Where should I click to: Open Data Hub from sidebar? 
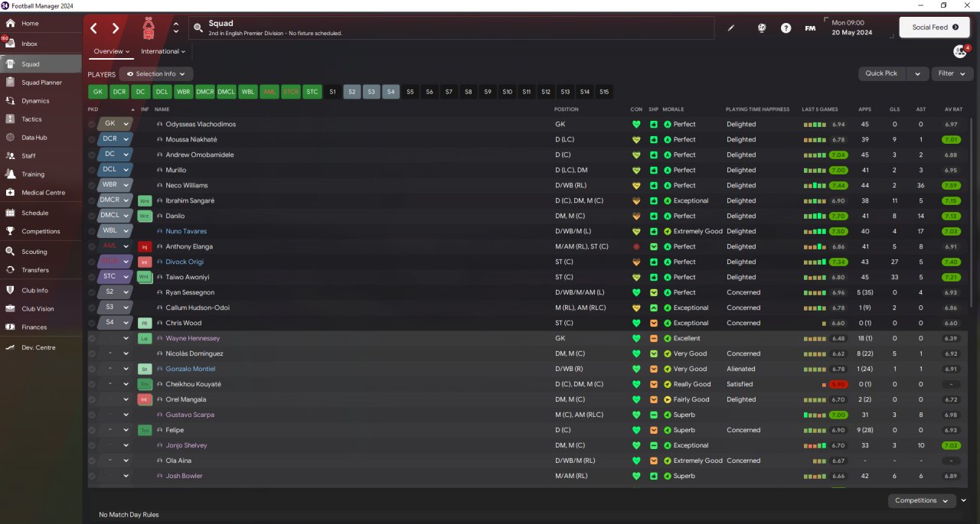pyautogui.click(x=34, y=138)
